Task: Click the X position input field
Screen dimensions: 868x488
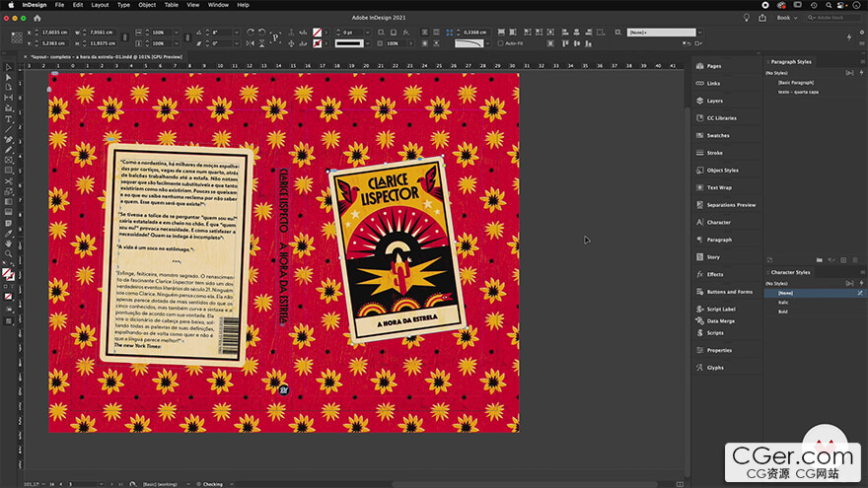Action: click(55, 33)
